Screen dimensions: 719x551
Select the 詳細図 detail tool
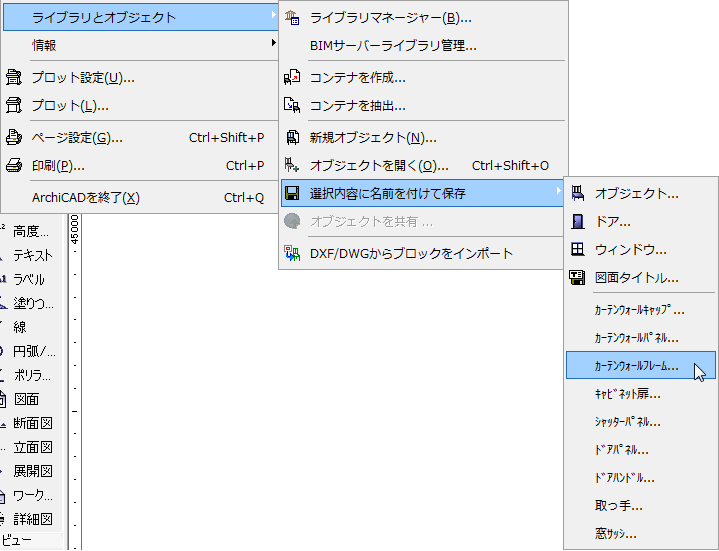tap(30, 519)
